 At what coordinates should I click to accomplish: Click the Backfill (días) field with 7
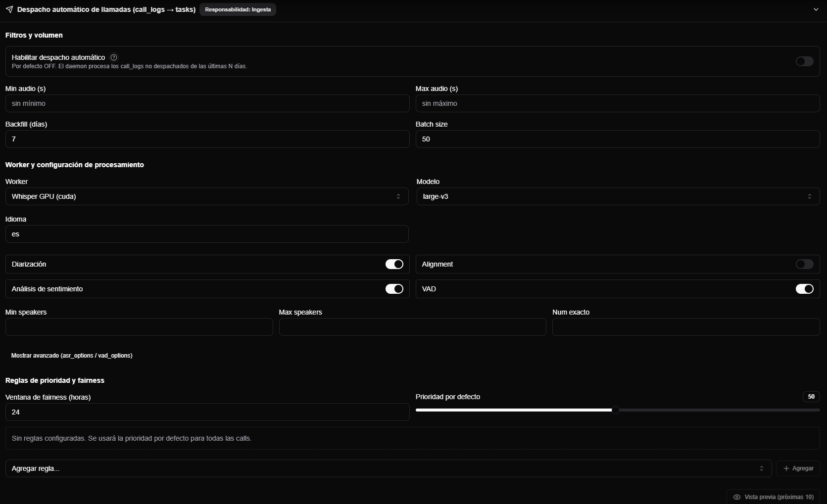(x=207, y=139)
